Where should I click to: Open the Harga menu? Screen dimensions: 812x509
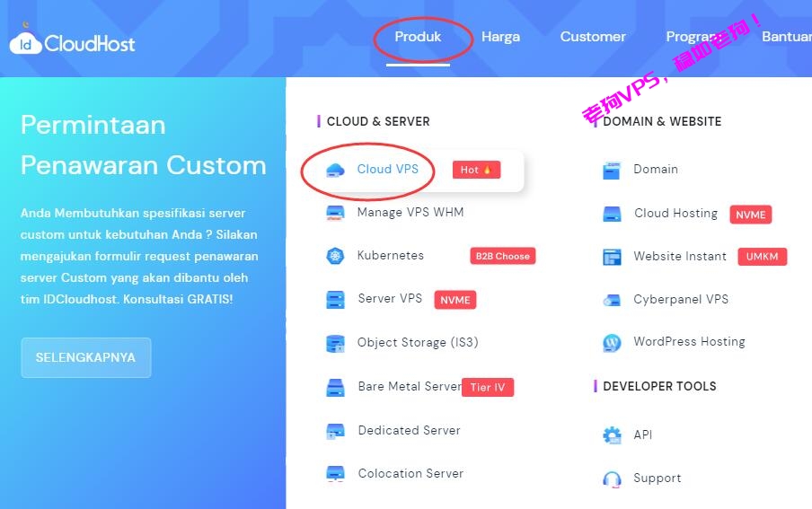click(x=501, y=37)
